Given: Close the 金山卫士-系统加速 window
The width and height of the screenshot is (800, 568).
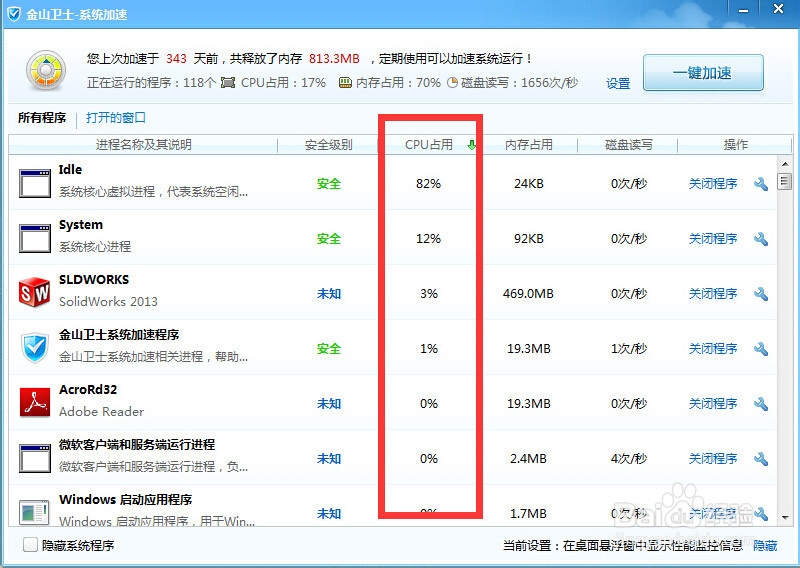Looking at the screenshot, I should click(779, 9).
